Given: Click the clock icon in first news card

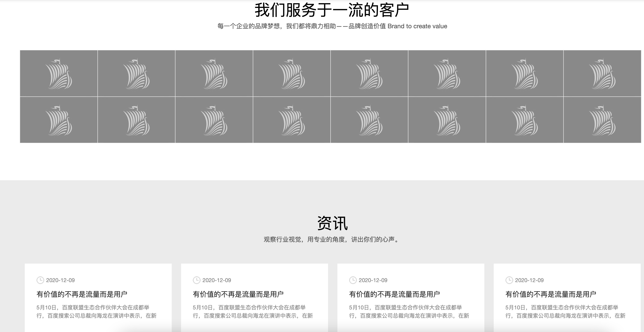Looking at the screenshot, I should [x=40, y=280].
